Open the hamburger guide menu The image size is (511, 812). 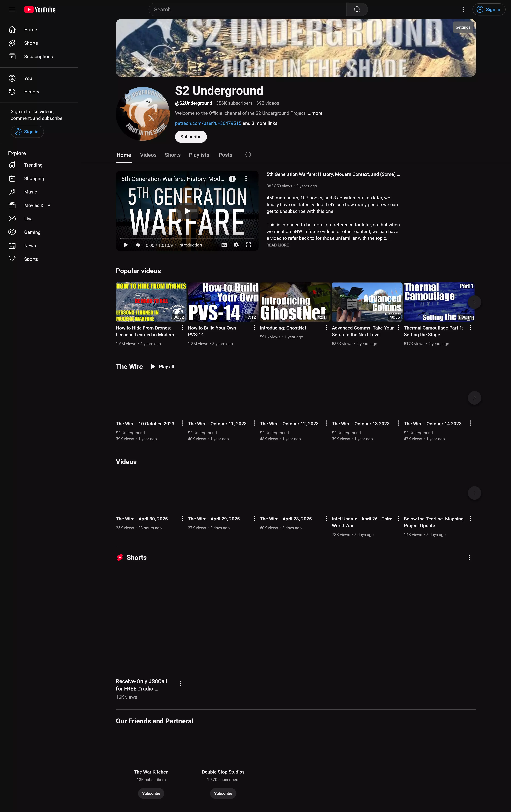pos(12,9)
